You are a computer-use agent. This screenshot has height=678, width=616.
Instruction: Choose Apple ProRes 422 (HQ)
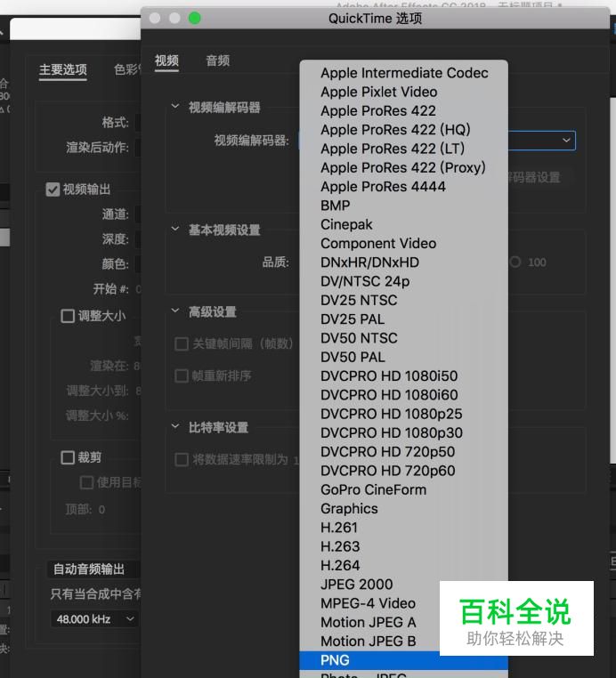click(403, 130)
